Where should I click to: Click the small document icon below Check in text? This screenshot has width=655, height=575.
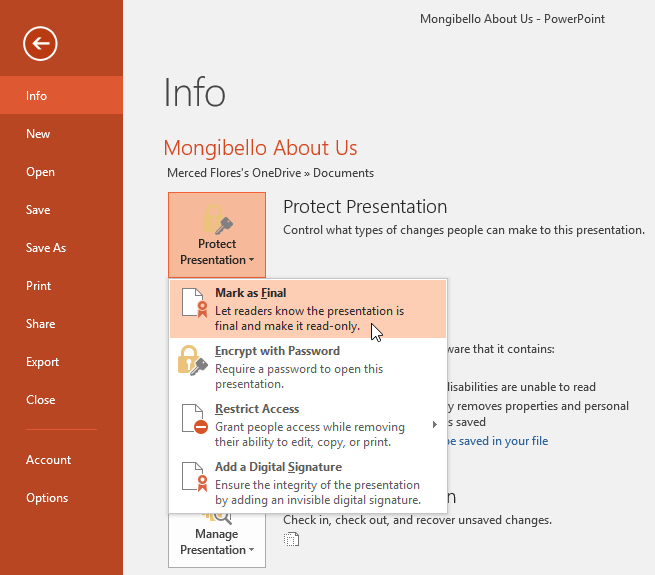click(x=291, y=540)
